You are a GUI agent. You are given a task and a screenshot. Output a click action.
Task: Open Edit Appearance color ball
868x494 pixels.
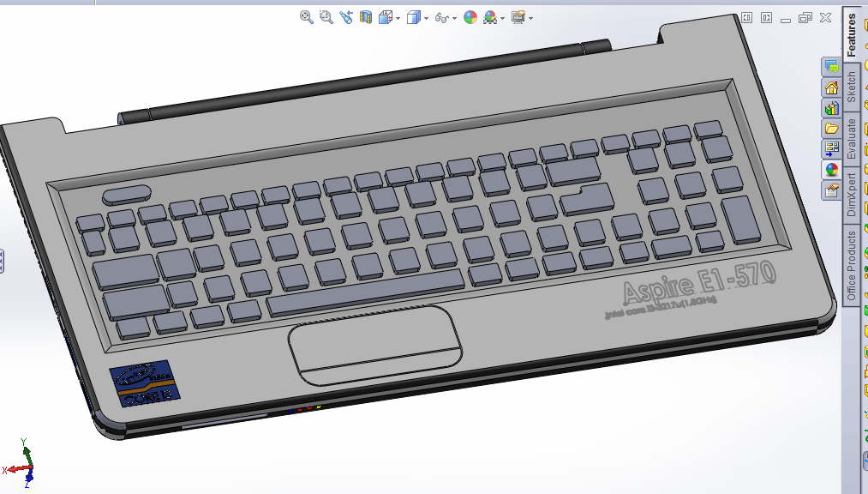470,18
